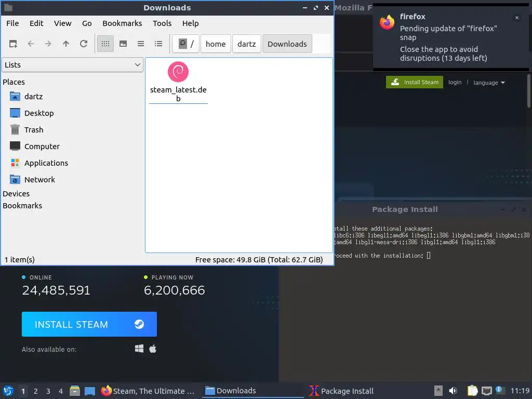This screenshot has width=532, height=399.
Task: Open the File menu
Action: pos(12,23)
